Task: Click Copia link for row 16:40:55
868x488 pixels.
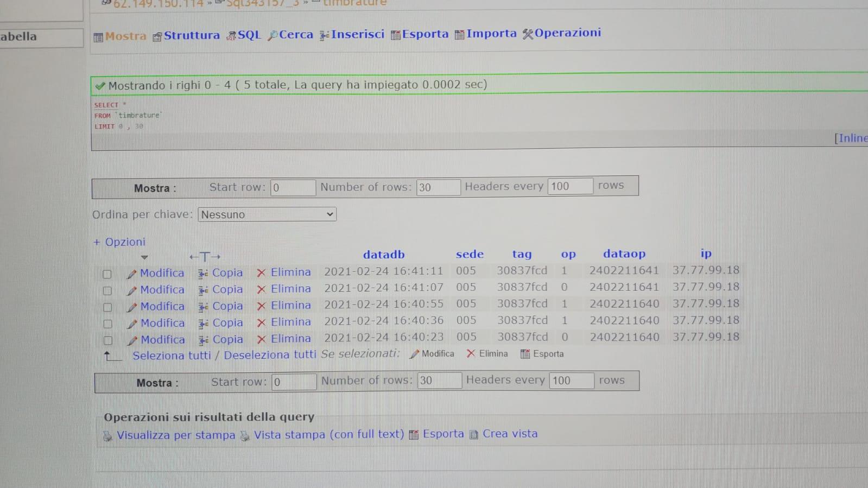Action: pos(227,306)
